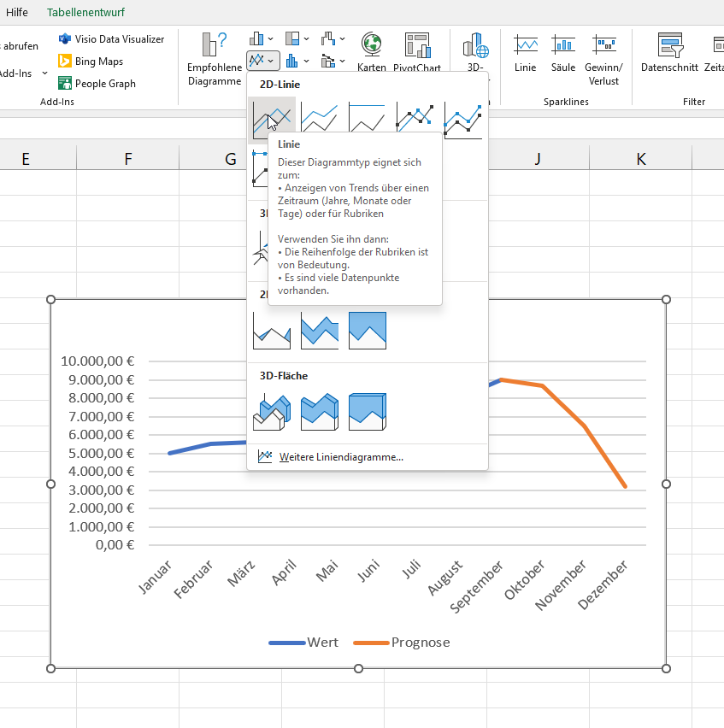Click the Juni axis label
724x728 pixels.
[x=368, y=571]
